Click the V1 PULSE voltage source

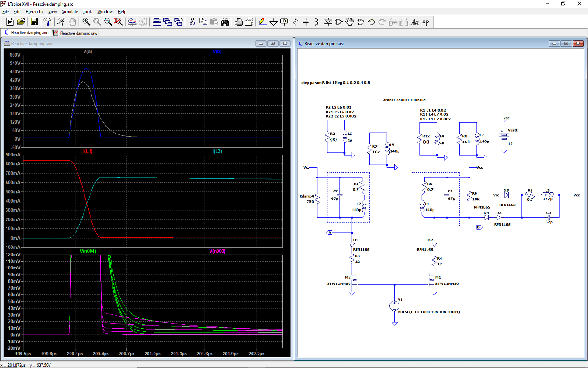[x=394, y=306]
